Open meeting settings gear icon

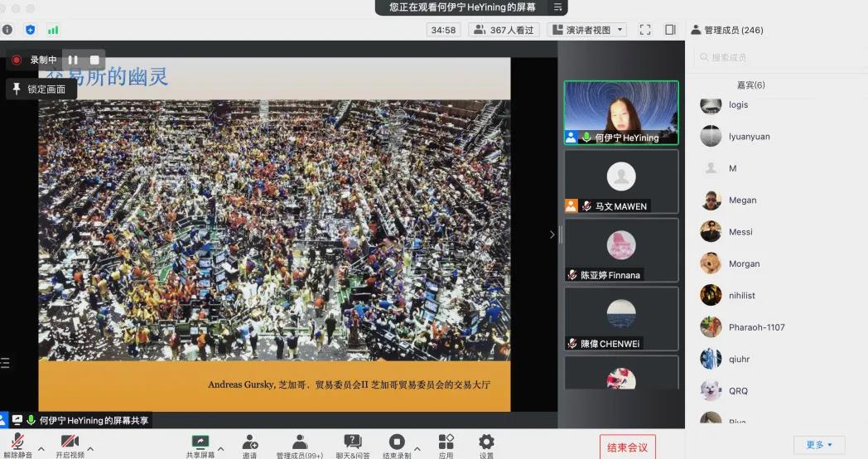(x=486, y=442)
